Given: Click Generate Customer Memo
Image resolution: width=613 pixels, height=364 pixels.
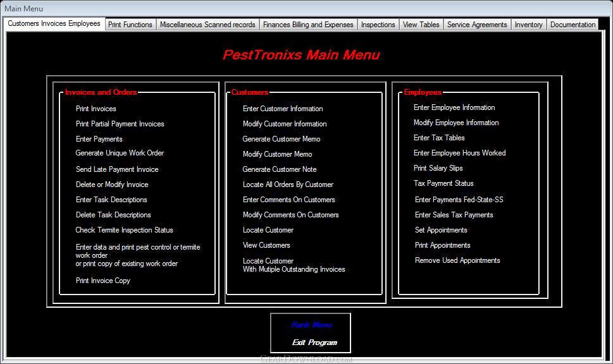Looking at the screenshot, I should point(281,139).
